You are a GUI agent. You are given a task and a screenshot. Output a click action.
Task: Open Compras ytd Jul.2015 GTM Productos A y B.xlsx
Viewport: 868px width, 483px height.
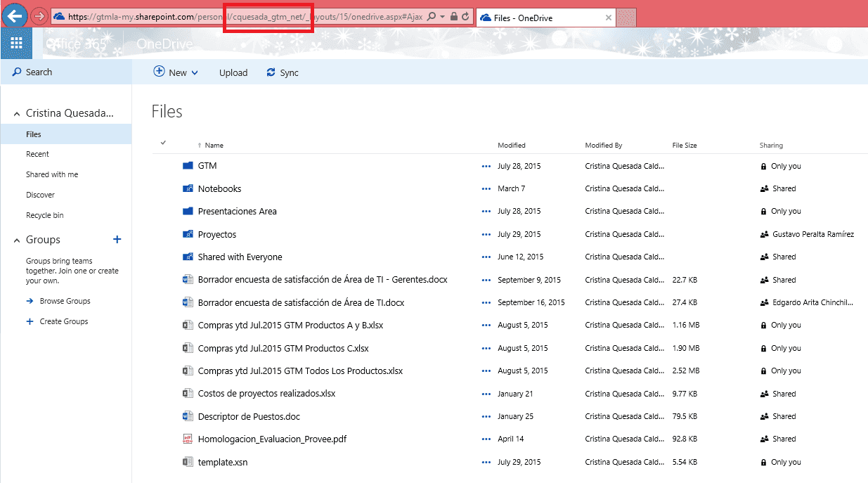[290, 326]
